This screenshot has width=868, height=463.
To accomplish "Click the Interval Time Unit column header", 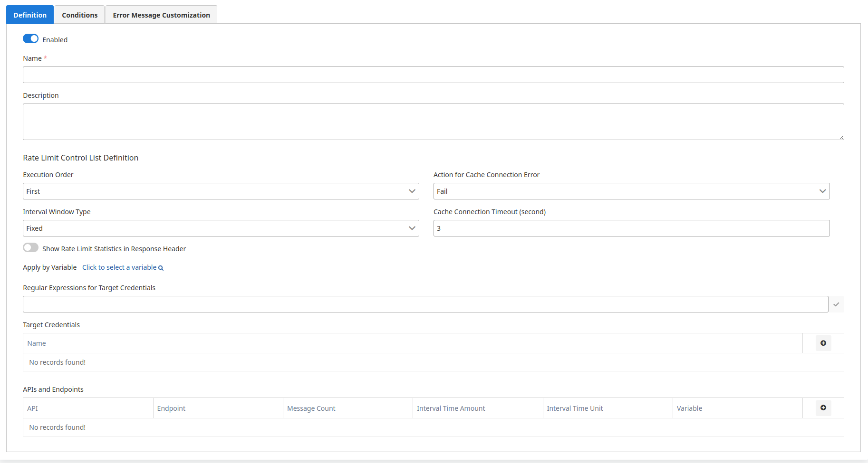I will (575, 408).
